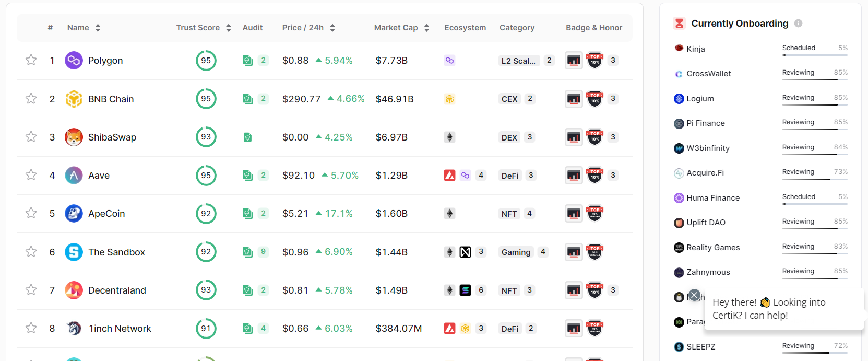Sort the table by Trust Score

coord(228,27)
